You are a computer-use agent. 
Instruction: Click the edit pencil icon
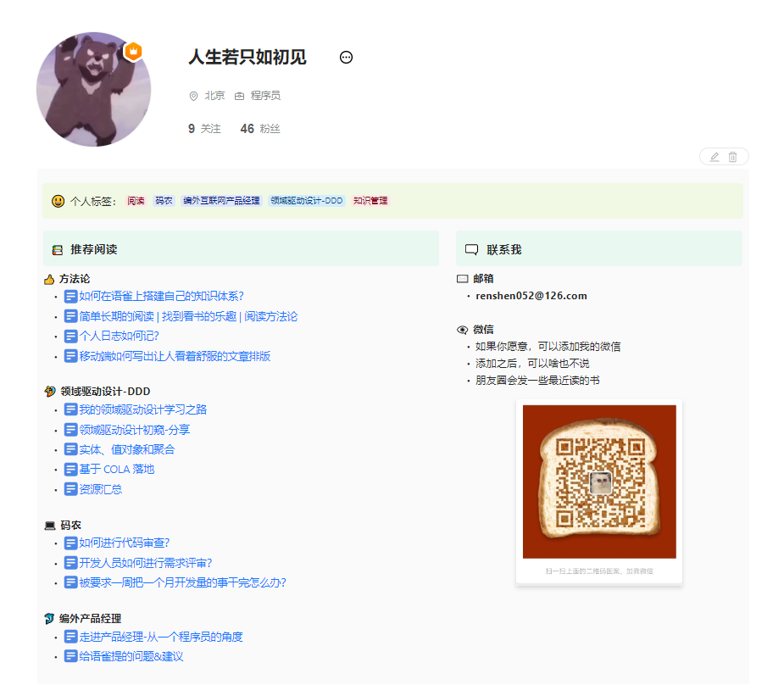click(x=714, y=157)
